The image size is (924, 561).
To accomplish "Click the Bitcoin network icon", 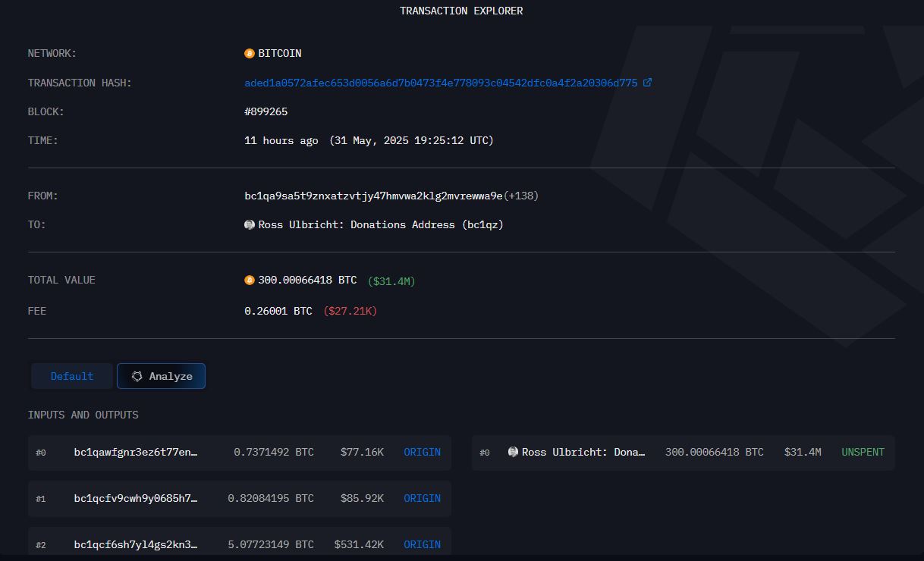I will pos(250,53).
